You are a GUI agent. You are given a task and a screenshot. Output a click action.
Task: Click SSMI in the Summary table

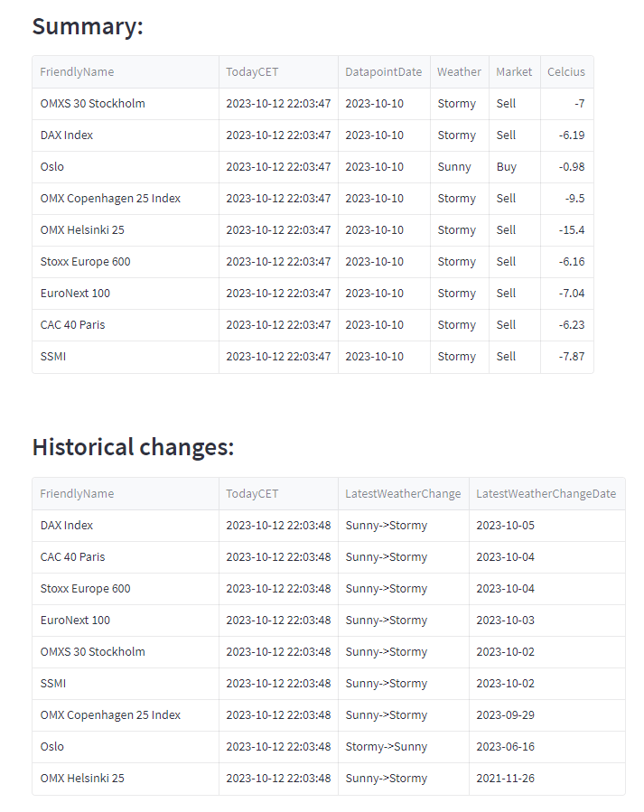(53, 357)
